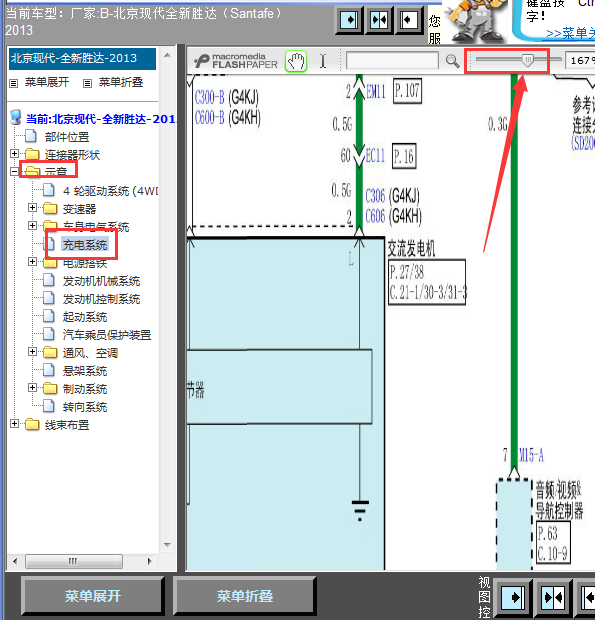The width and height of the screenshot is (595, 620).
Task: Click the 菜单展开 text link in sidebar
Action: (47, 82)
